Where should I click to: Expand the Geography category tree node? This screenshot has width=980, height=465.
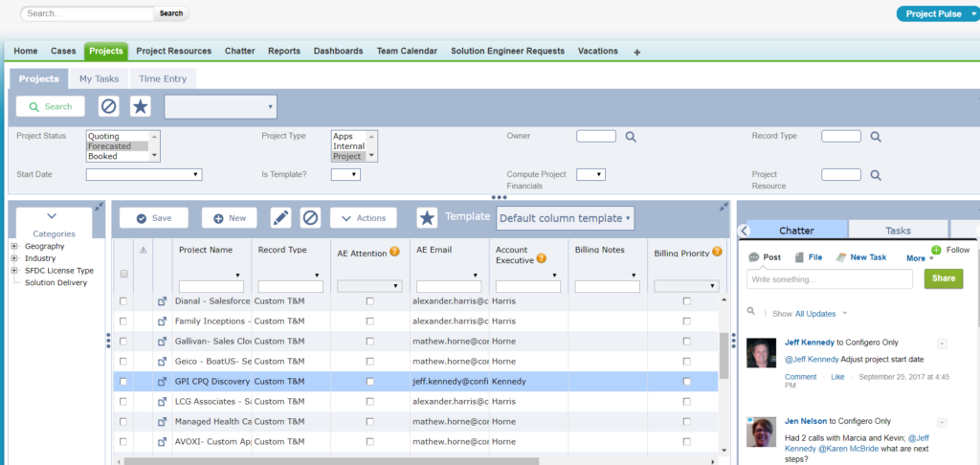click(x=14, y=247)
